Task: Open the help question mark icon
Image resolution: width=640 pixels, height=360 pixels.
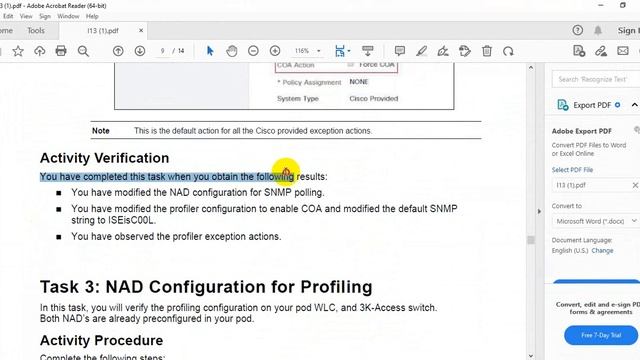Action: 578,30
